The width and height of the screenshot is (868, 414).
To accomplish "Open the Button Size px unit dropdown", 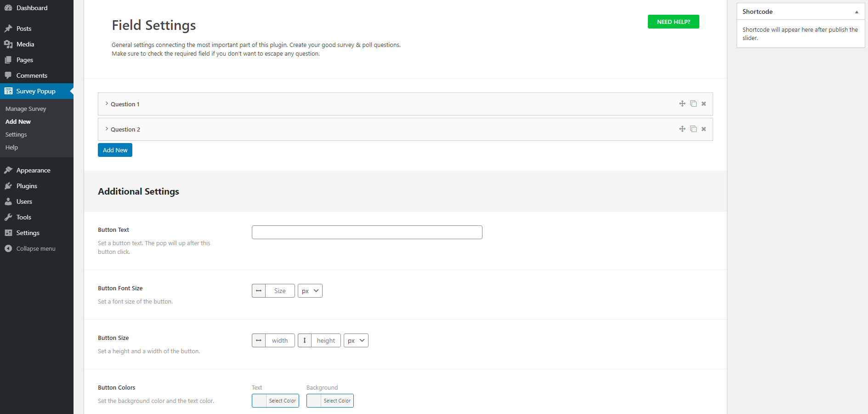I will point(356,340).
